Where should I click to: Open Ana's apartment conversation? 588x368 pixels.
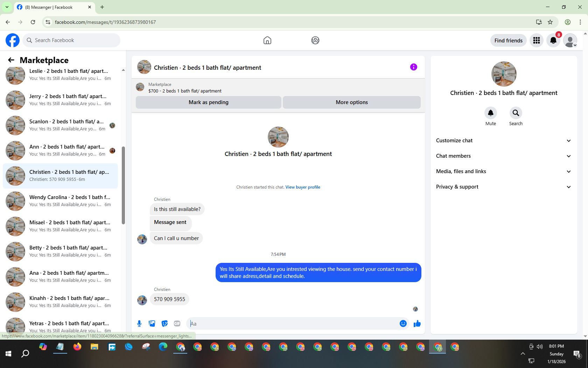click(60, 277)
